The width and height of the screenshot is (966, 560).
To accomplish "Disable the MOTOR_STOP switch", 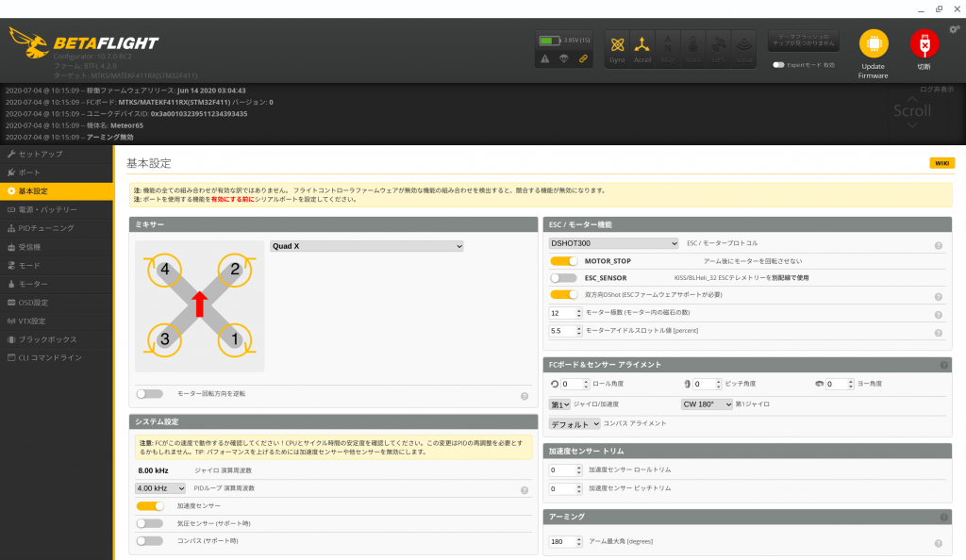I will click(x=564, y=261).
